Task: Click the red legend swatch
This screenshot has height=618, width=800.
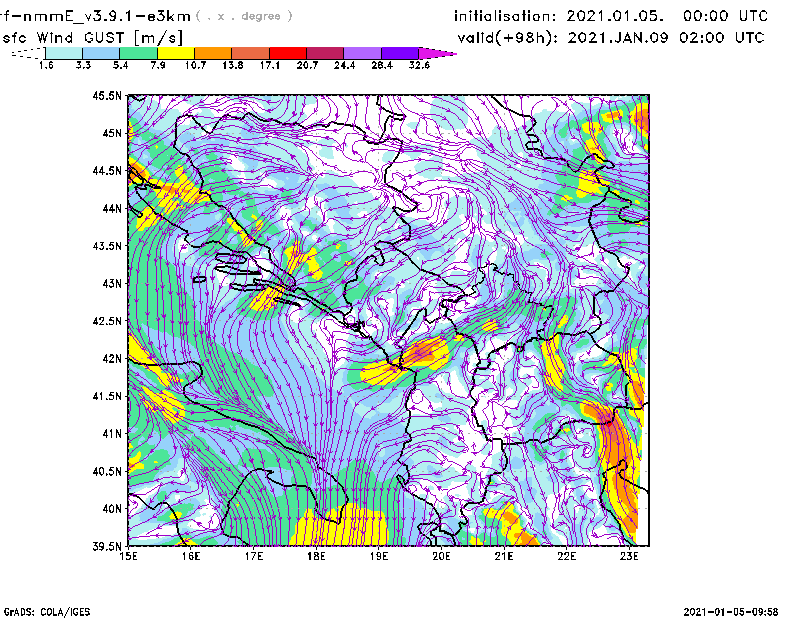Action: [x=288, y=53]
